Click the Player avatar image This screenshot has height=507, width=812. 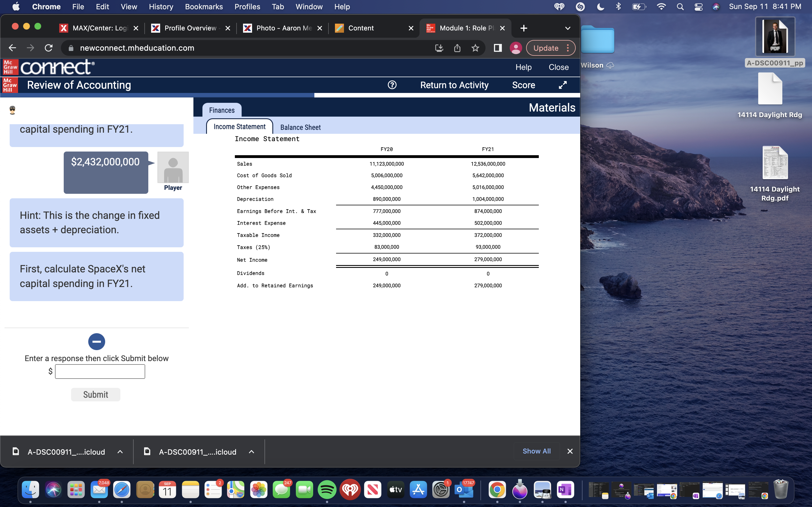pos(173,168)
